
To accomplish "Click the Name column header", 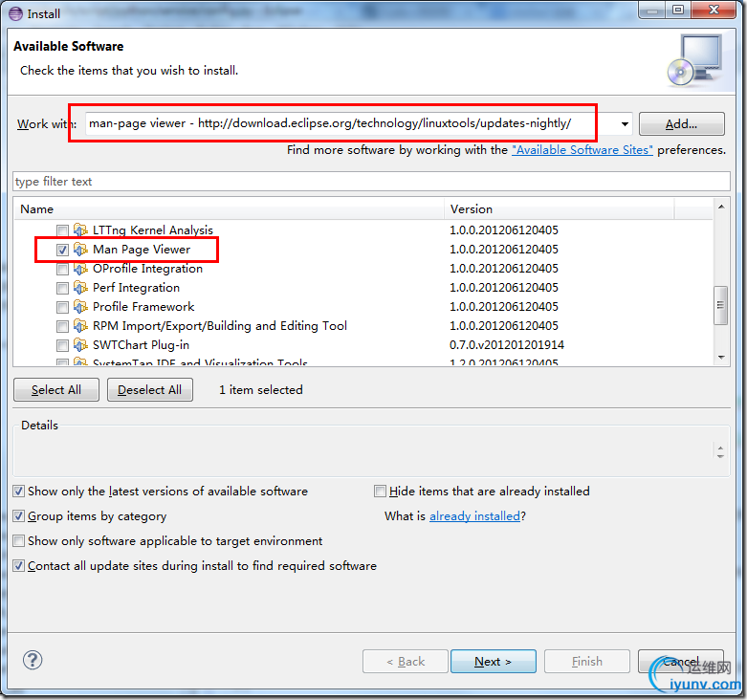I will [230, 209].
